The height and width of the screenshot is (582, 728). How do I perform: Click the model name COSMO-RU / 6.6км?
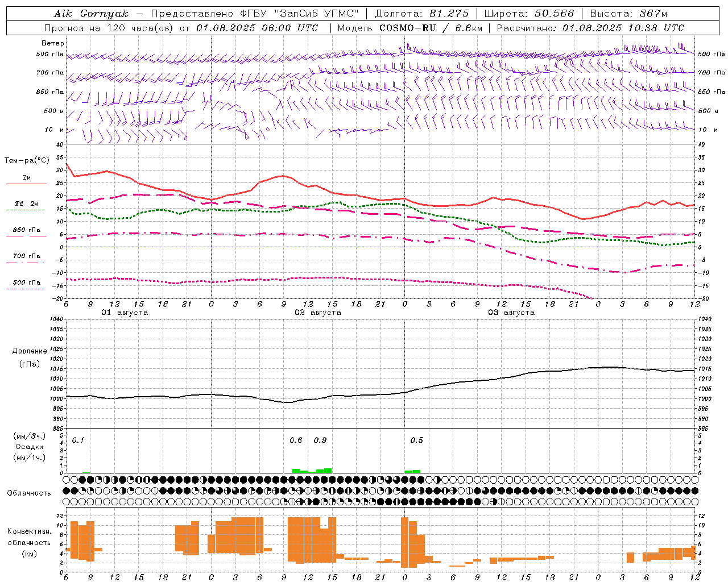tap(431, 28)
